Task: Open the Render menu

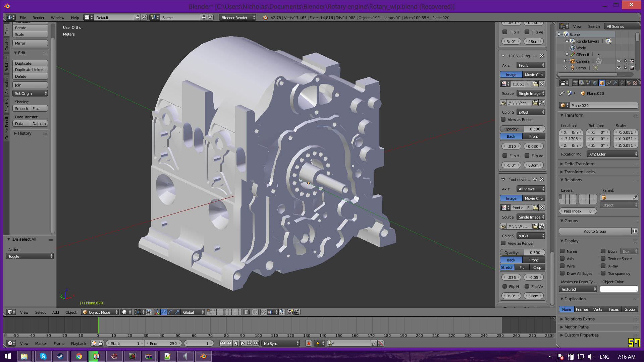Action: coord(38,18)
